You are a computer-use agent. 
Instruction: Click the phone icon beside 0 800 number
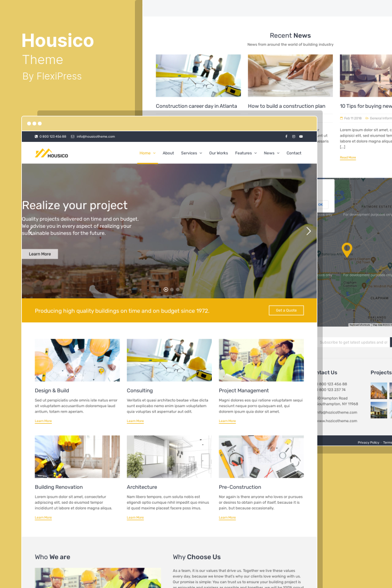[x=36, y=137]
